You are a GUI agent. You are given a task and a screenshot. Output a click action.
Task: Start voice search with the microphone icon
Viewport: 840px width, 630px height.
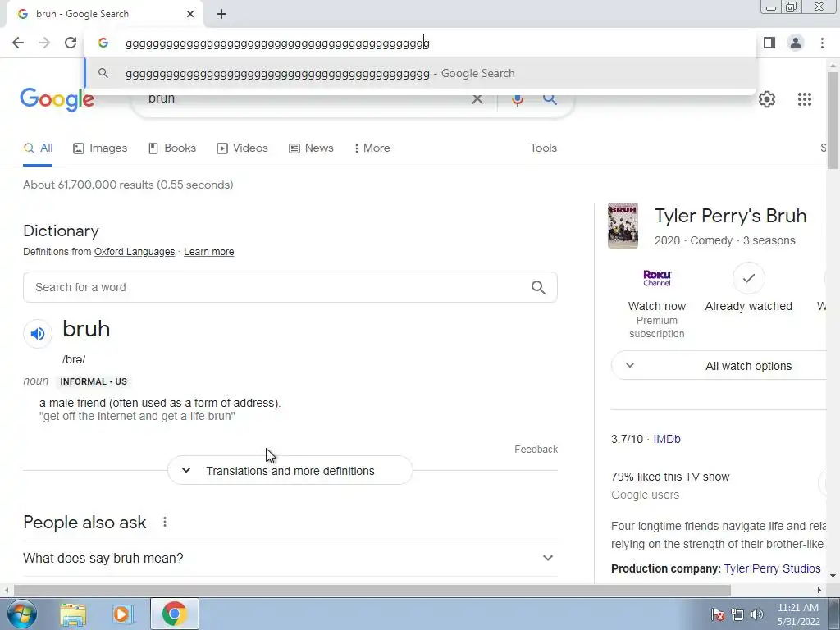point(517,99)
